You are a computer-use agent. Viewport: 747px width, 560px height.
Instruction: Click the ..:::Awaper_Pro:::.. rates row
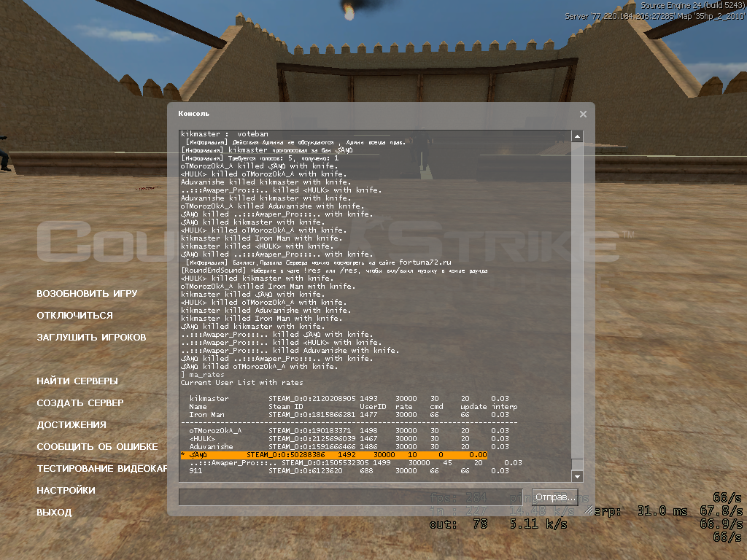(356, 463)
